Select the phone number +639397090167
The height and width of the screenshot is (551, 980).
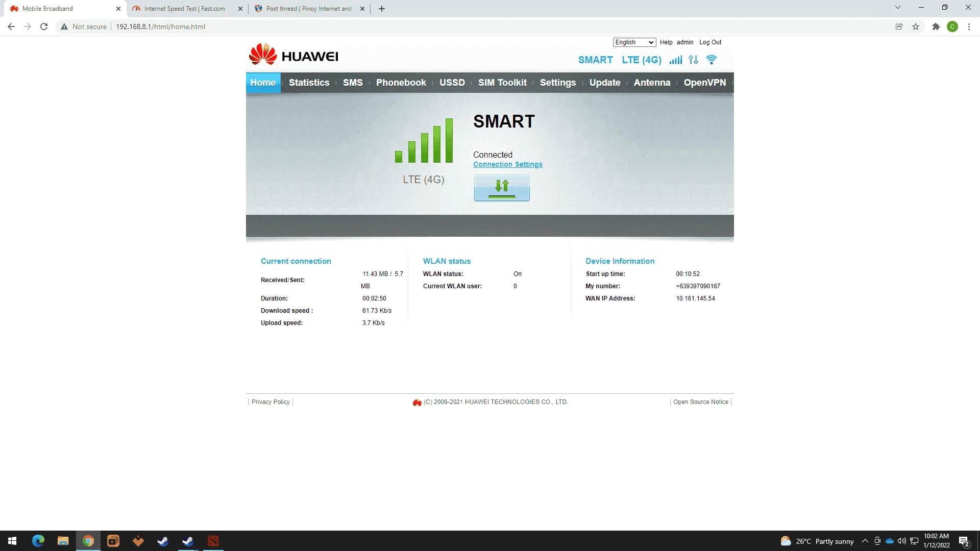pos(698,286)
